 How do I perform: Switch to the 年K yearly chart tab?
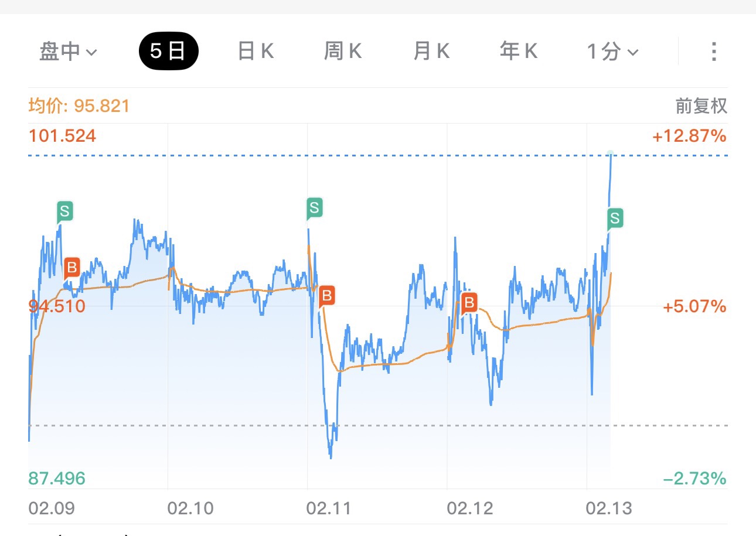pos(519,52)
